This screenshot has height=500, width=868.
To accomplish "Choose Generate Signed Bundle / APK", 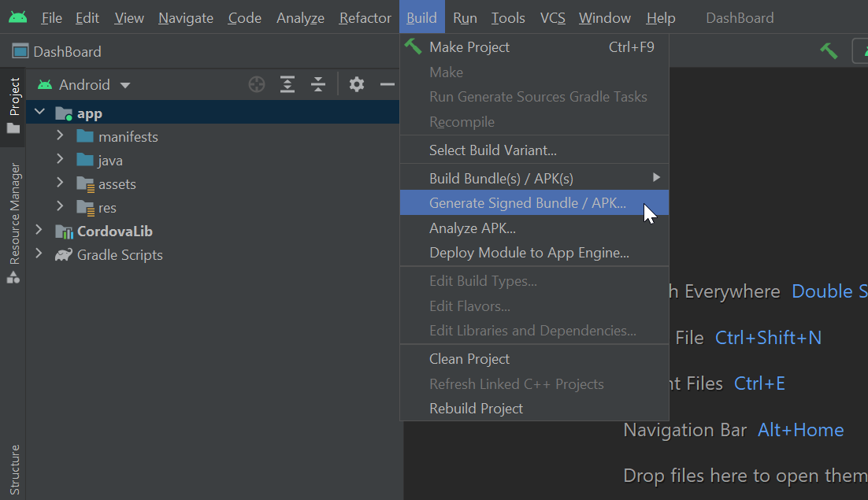I will pos(520,202).
